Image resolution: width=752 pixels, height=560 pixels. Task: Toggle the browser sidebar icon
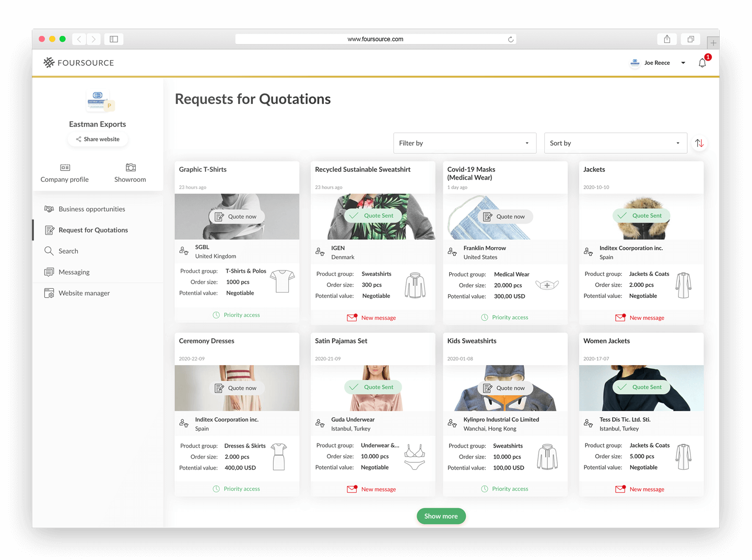pyautogui.click(x=114, y=39)
